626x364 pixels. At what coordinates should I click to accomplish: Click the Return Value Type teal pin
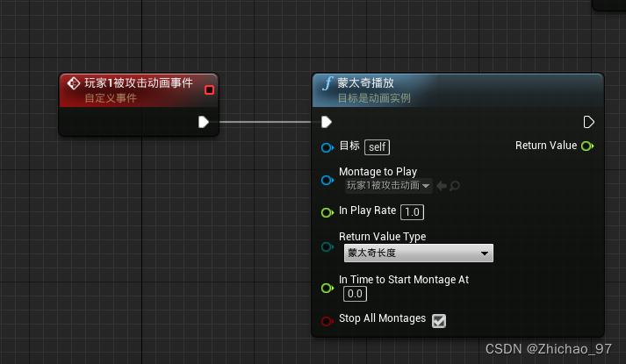tap(327, 246)
